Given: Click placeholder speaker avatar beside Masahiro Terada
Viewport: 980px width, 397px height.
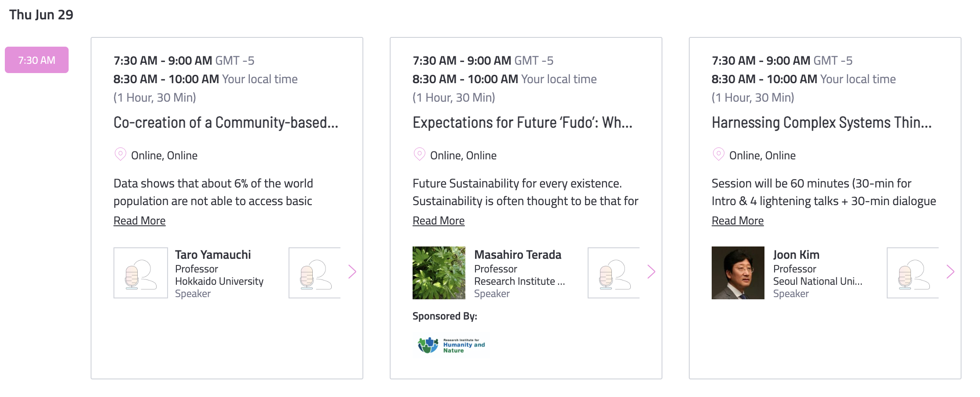Looking at the screenshot, I should click(614, 273).
